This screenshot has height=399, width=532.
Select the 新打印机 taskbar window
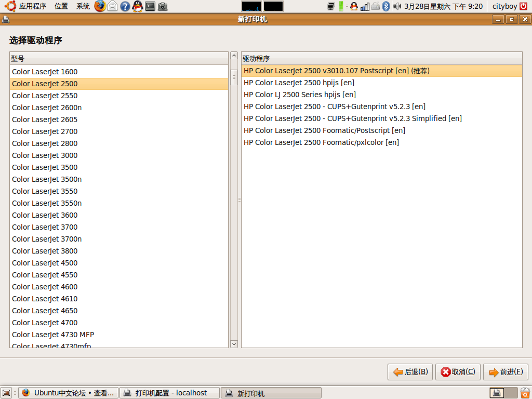coord(271,393)
